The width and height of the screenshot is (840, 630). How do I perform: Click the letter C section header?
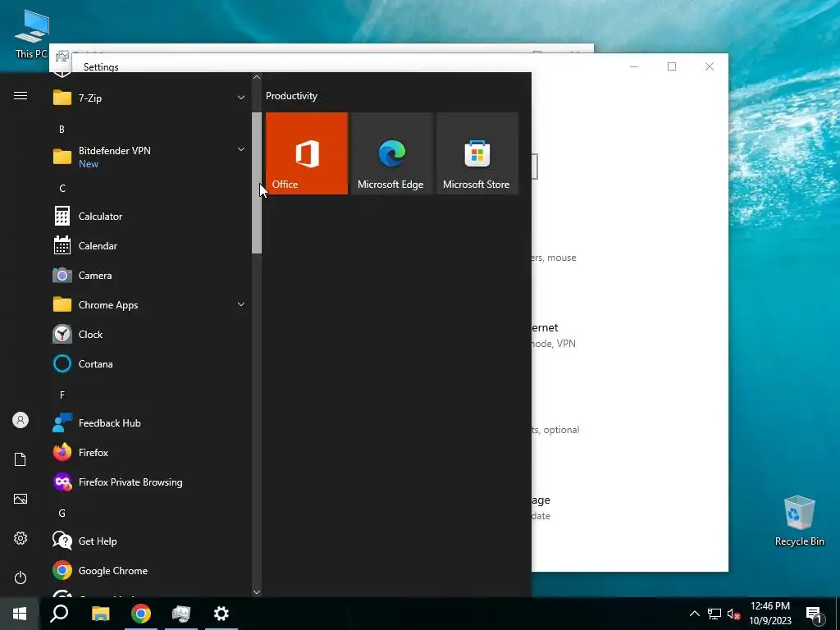click(62, 189)
